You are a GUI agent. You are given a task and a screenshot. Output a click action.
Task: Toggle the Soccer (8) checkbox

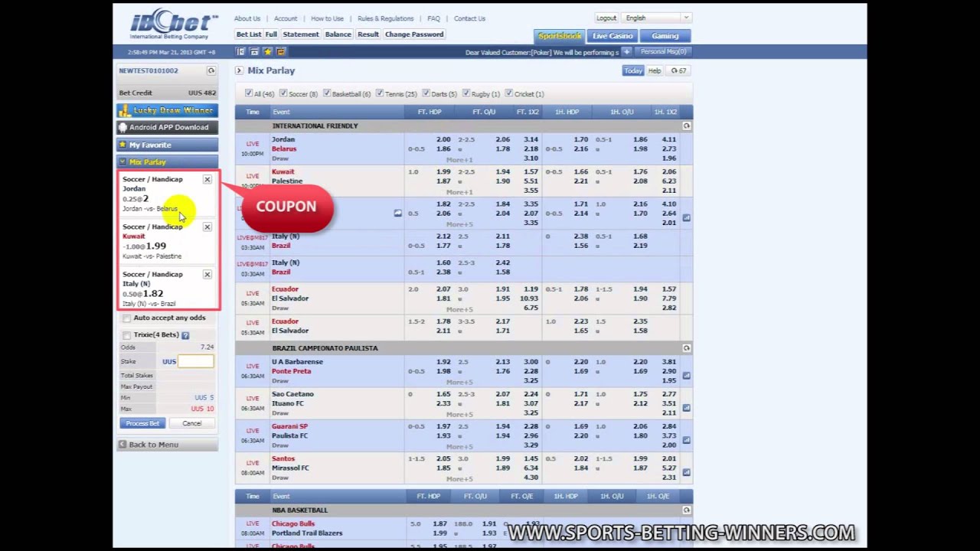tap(283, 93)
